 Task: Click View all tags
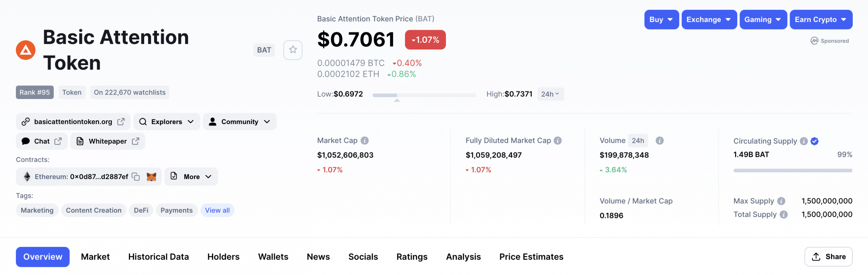pyautogui.click(x=217, y=211)
